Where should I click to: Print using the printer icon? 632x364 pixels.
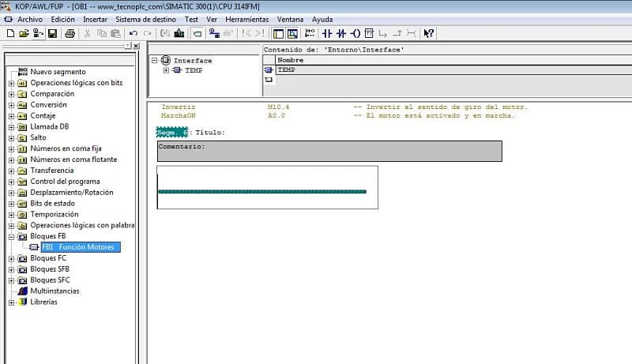click(x=70, y=33)
